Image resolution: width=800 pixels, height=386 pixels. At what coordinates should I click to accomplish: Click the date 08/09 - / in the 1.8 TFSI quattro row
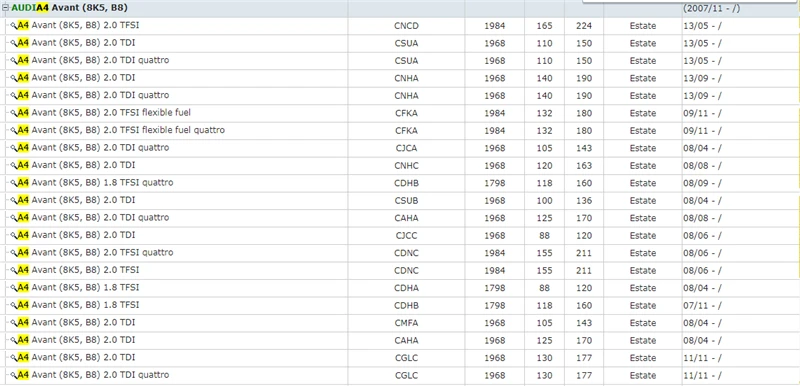703,183
